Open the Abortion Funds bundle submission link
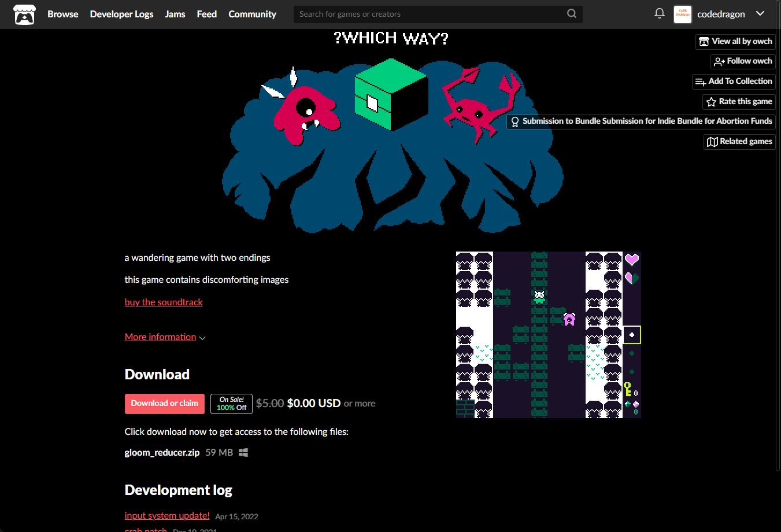The height and width of the screenshot is (532, 781). click(x=641, y=121)
